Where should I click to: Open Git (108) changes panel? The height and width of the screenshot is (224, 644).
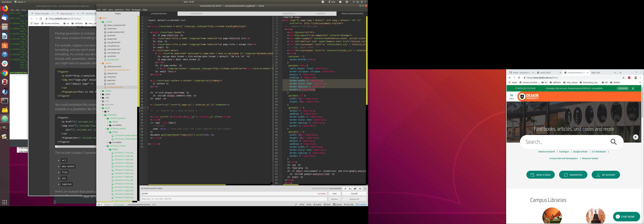coord(348,204)
